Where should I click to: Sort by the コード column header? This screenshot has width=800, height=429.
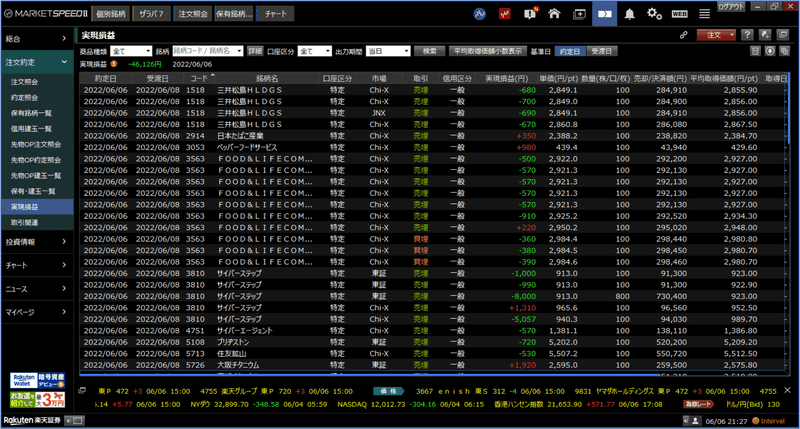click(199, 79)
